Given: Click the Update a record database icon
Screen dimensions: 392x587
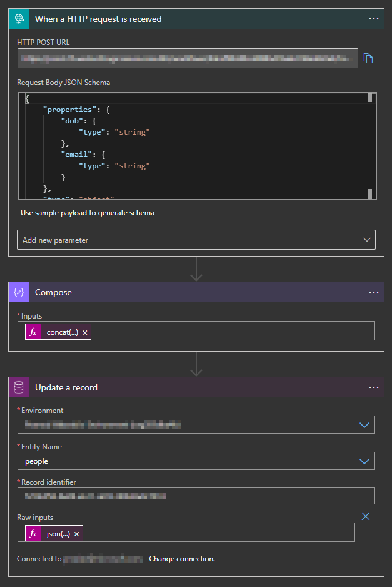Looking at the screenshot, I should pos(19,387).
